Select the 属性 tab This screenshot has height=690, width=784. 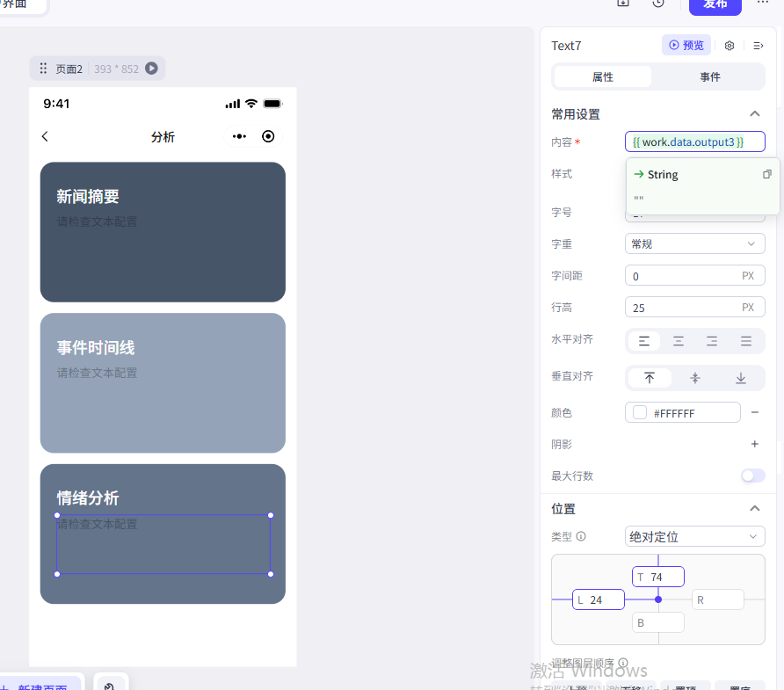603,77
